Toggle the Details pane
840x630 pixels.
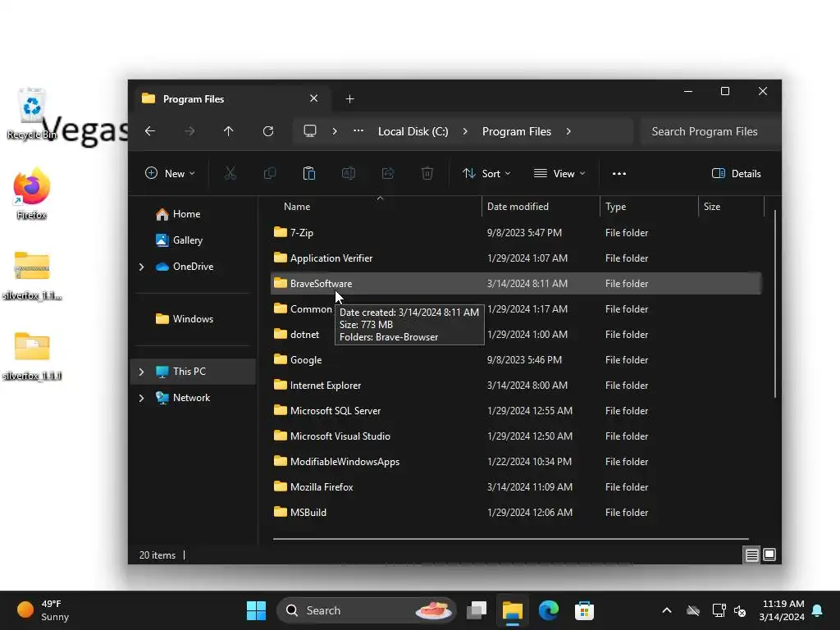pyautogui.click(x=737, y=173)
